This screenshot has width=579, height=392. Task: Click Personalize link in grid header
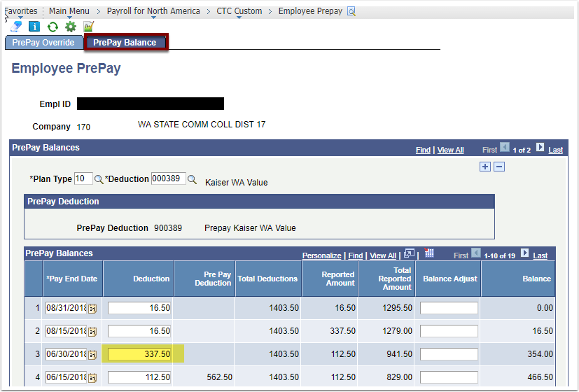(x=321, y=255)
